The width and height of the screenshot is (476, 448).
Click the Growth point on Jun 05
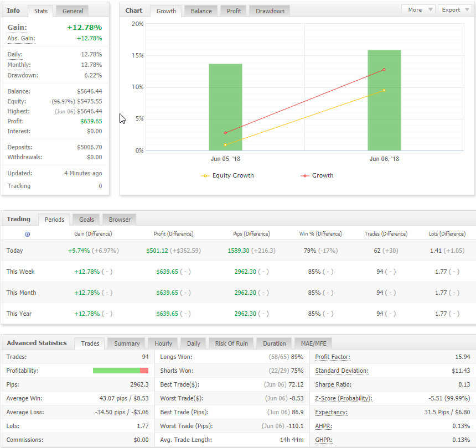pyautogui.click(x=225, y=133)
